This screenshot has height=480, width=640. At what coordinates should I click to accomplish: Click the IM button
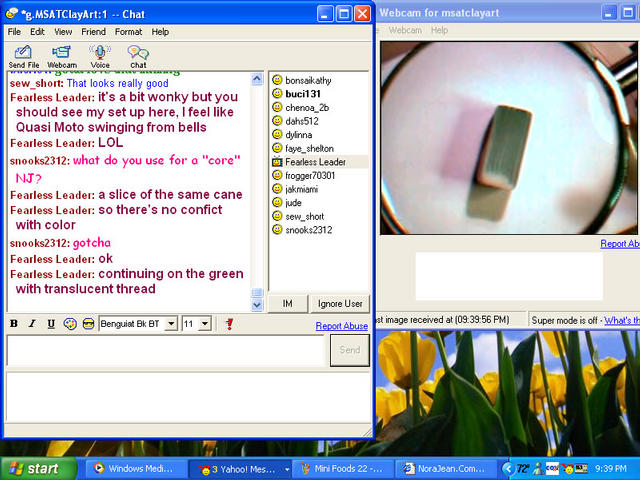(x=287, y=304)
